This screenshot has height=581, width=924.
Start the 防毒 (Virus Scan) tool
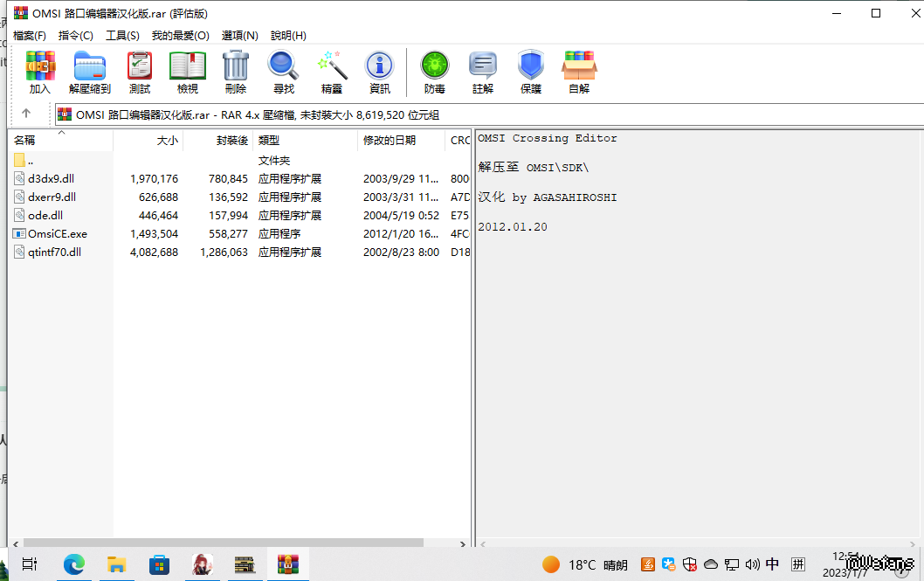(435, 73)
